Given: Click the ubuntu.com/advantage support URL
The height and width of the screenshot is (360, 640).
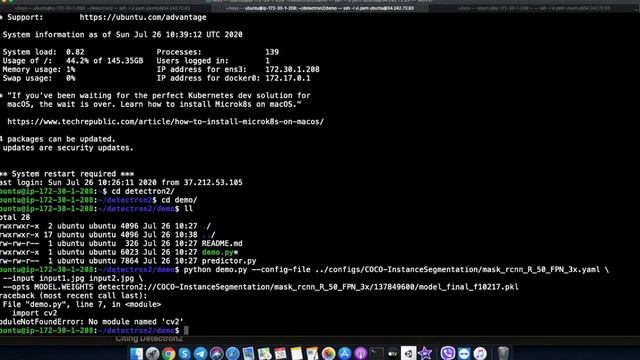Looking at the screenshot, I should [143, 18].
